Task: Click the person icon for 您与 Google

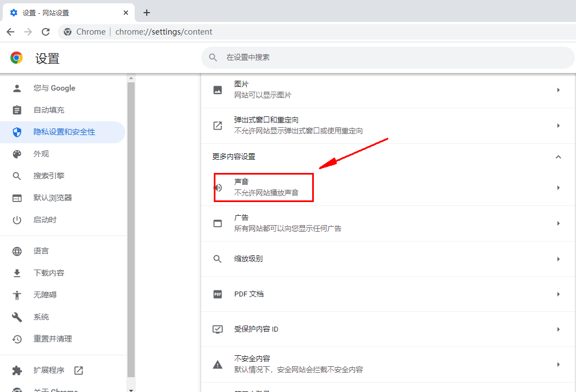Action: click(x=17, y=88)
